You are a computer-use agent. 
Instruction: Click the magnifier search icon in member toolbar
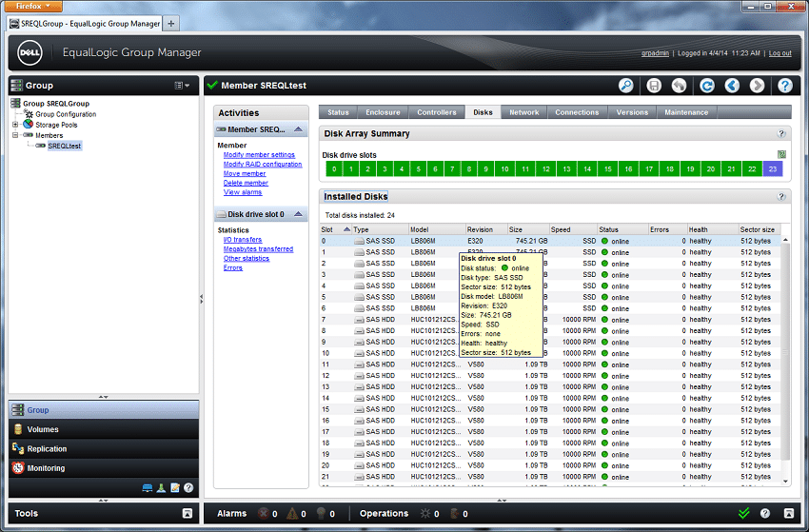pyautogui.click(x=626, y=86)
